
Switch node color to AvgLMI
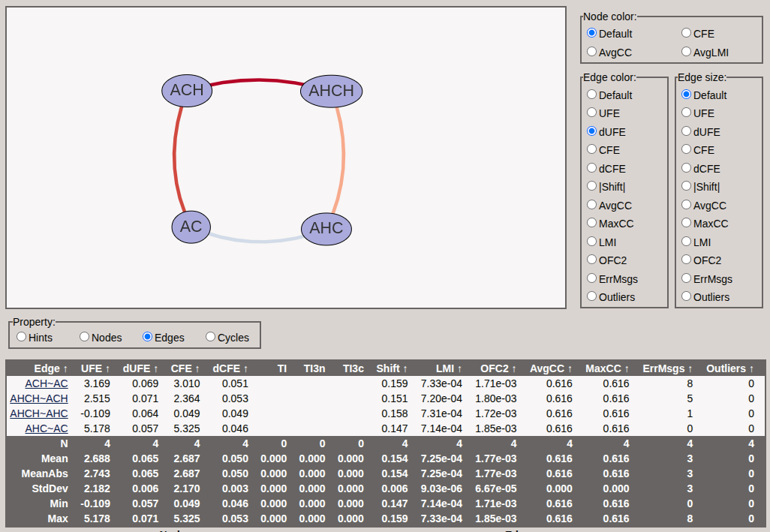click(x=686, y=53)
